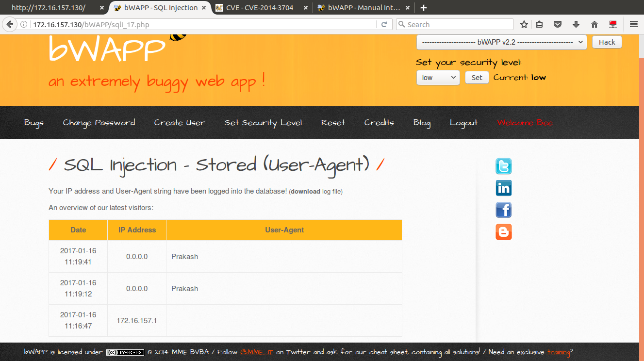Select Logout from the navigation menu
This screenshot has height=361, width=644.
(463, 123)
